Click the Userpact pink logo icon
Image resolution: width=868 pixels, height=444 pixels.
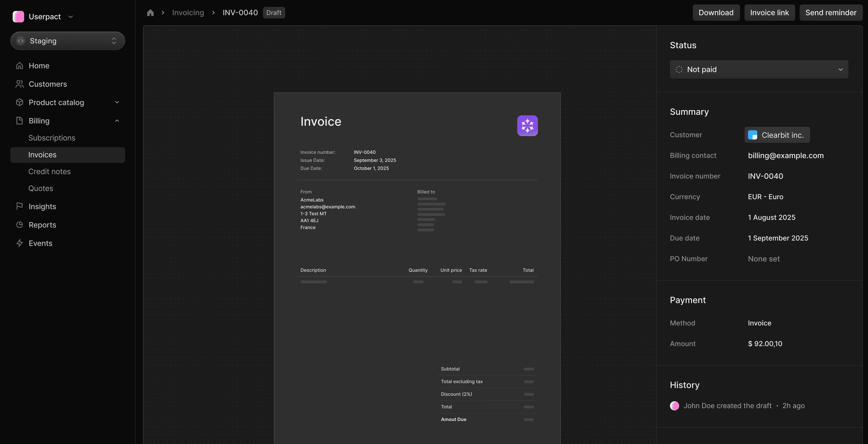tap(18, 17)
